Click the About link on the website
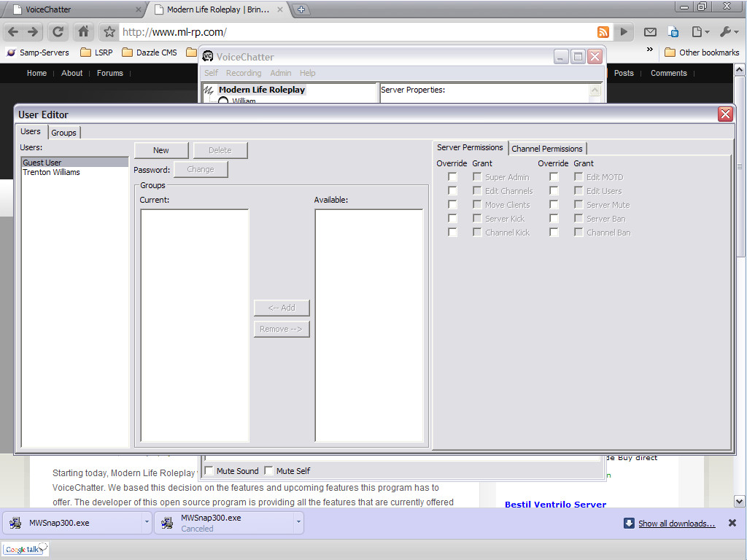 (x=72, y=73)
